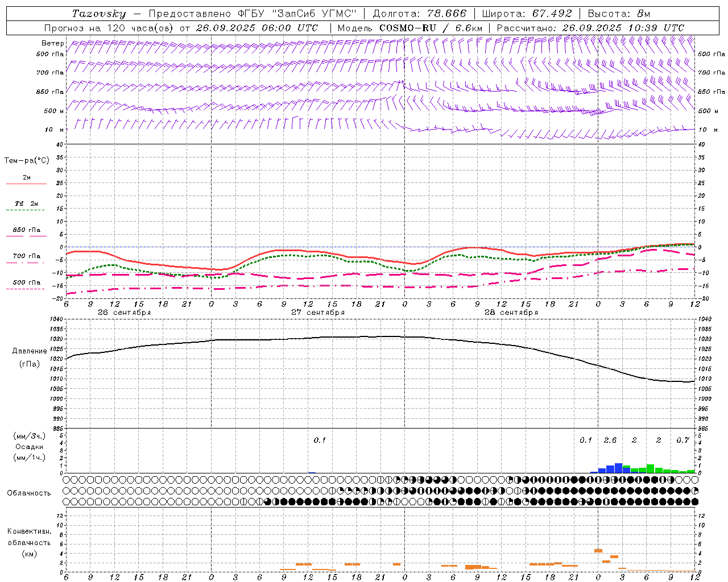Click the 27 сентября date label

[318, 313]
